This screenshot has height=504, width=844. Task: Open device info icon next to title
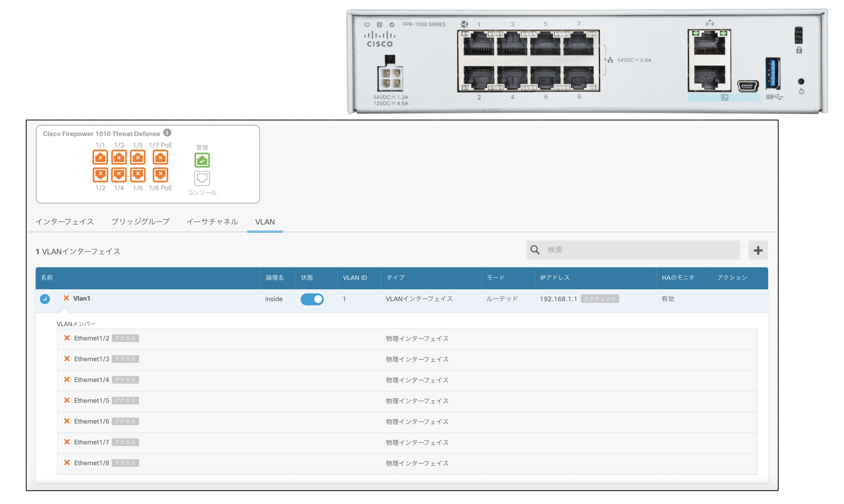click(x=168, y=133)
